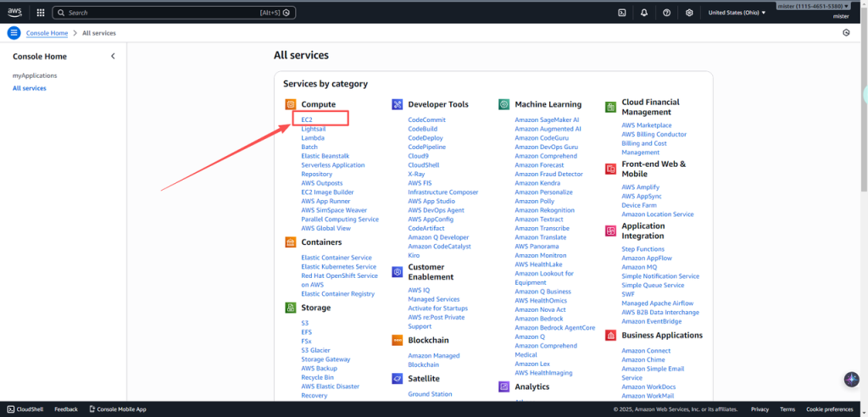Open the Elastic Beanstalk link
868x417 pixels.
325,156
